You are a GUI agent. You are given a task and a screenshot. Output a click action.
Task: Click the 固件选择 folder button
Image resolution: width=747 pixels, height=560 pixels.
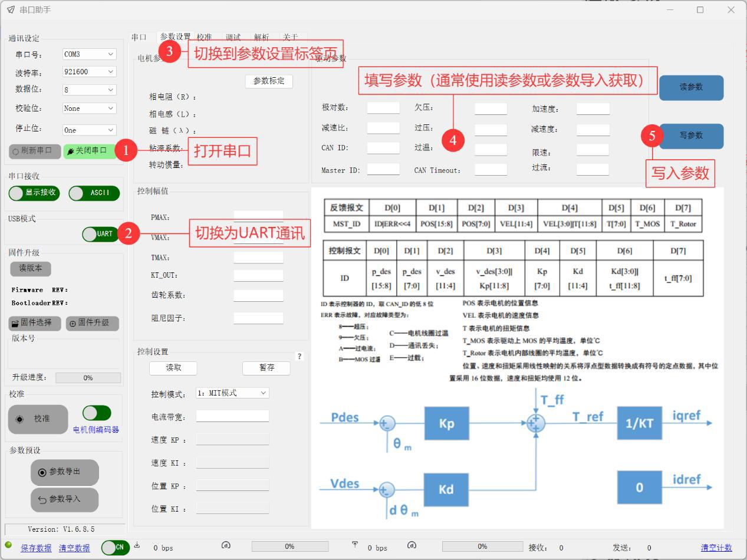(x=35, y=323)
